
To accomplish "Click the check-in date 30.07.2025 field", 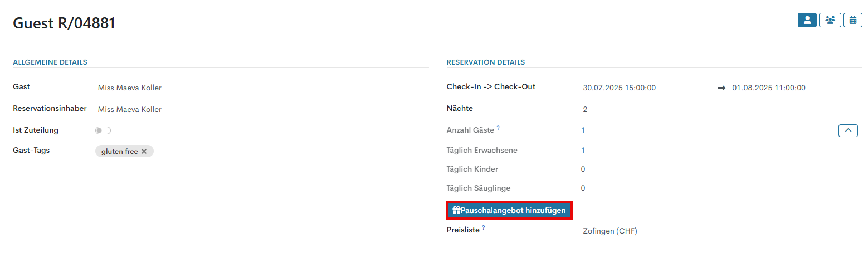I will pyautogui.click(x=619, y=88).
